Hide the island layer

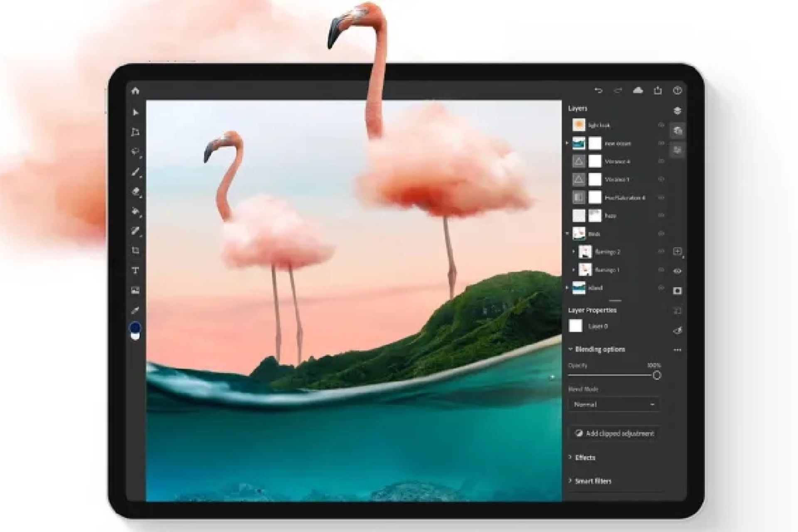661,288
